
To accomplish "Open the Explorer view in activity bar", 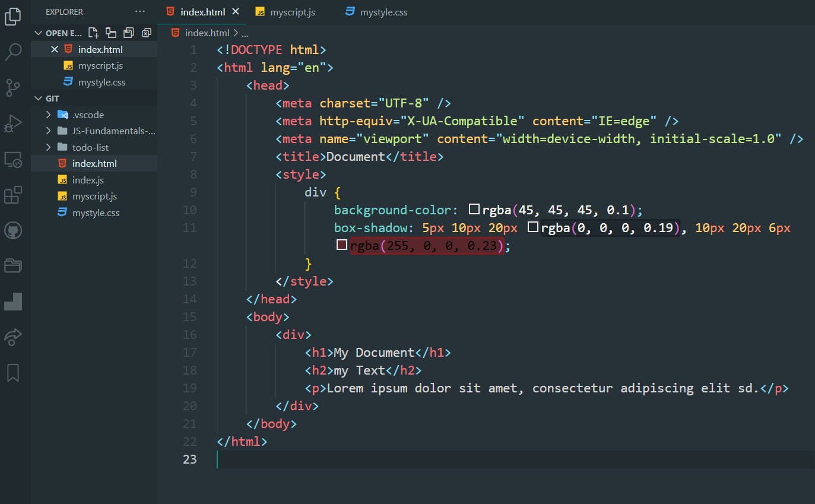I will tap(13, 16).
